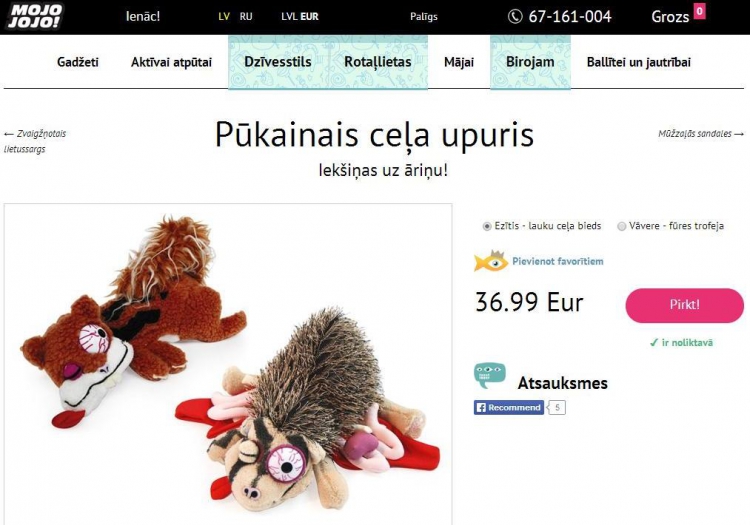Viewport: 750px width, 525px height.
Task: Click the Facebook recommend count bubble
Action: (557, 407)
